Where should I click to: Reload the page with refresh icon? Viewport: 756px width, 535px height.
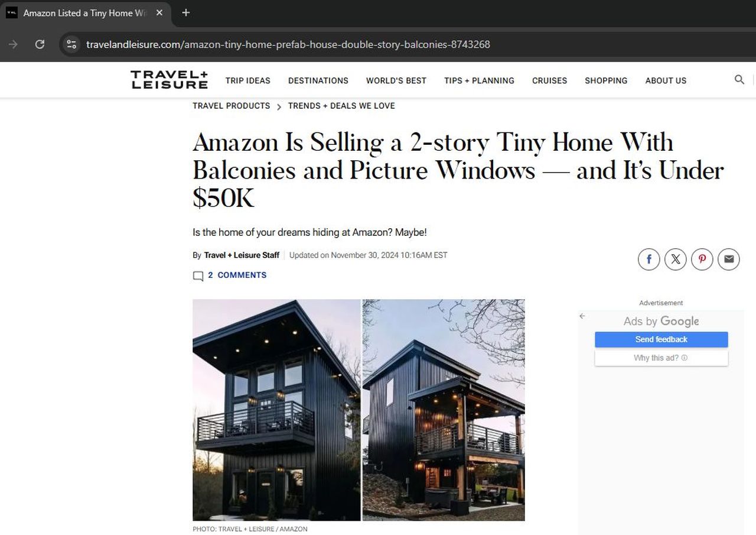(x=40, y=44)
